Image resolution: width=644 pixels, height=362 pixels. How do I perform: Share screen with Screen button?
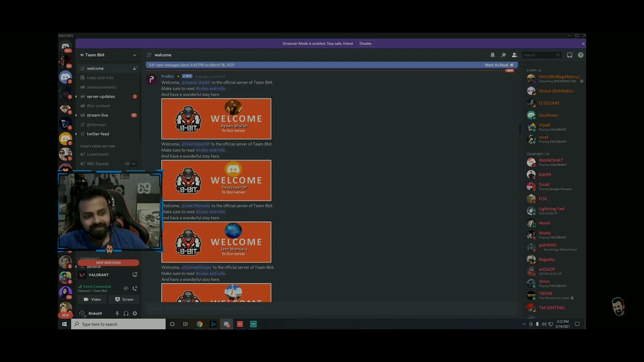point(124,300)
